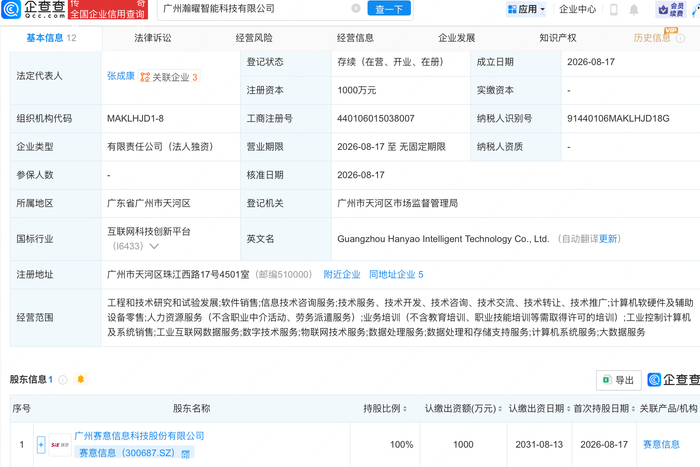Open the 历史信息 VIP tab
The width and height of the screenshot is (700, 467).
click(x=652, y=38)
